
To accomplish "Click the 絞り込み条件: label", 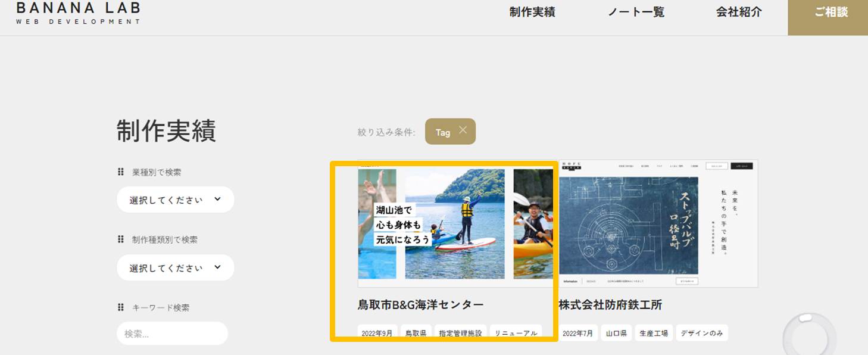I will click(386, 132).
